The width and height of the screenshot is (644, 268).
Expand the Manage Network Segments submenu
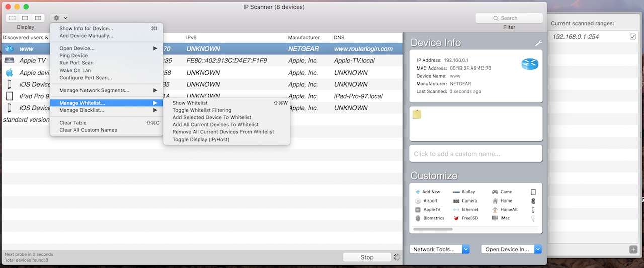(x=106, y=90)
